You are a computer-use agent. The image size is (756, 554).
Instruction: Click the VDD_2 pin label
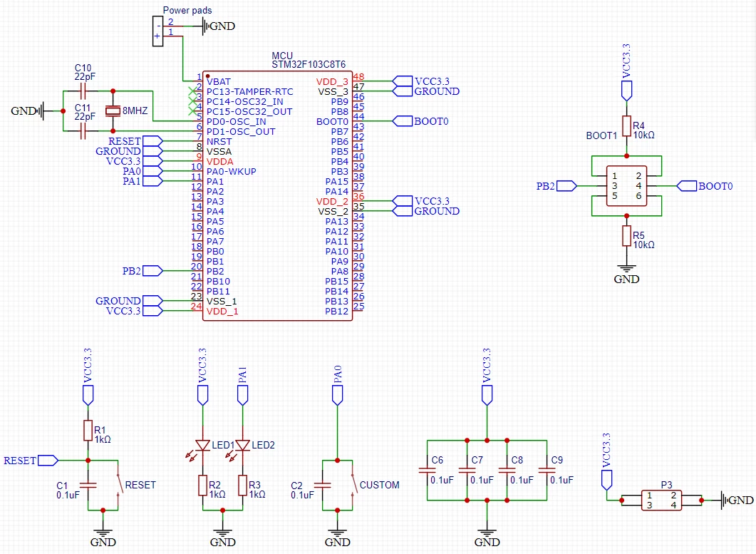click(332, 201)
